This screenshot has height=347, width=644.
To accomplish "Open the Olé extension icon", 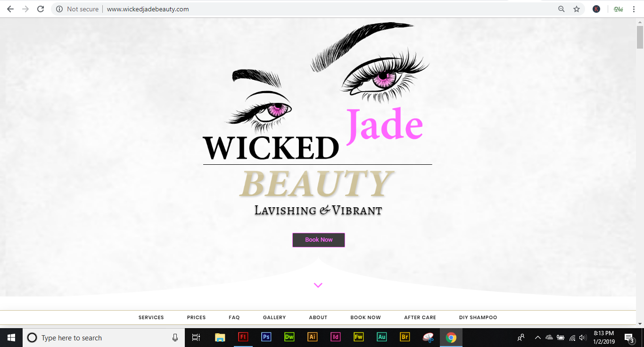I will (x=618, y=9).
